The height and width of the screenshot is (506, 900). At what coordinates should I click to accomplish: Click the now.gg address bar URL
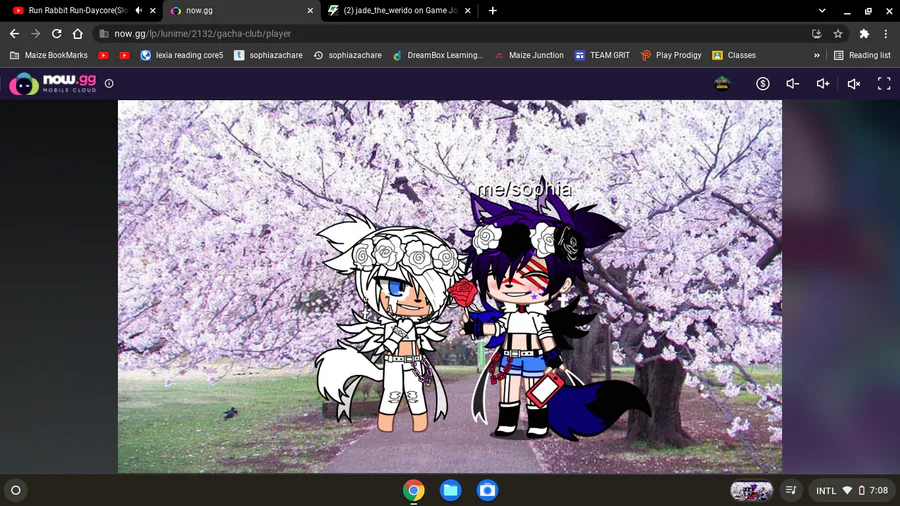(202, 34)
